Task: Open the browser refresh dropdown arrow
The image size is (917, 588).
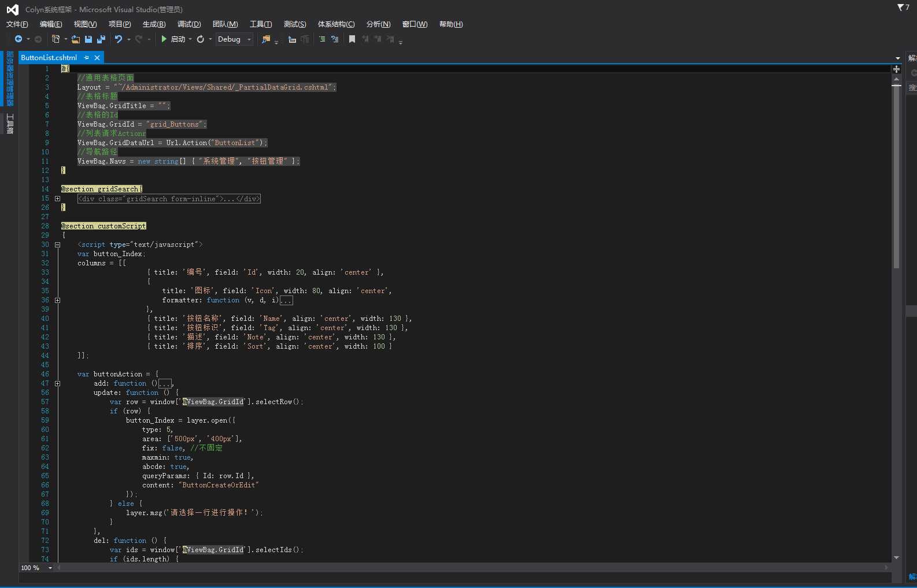Action: tap(210, 39)
